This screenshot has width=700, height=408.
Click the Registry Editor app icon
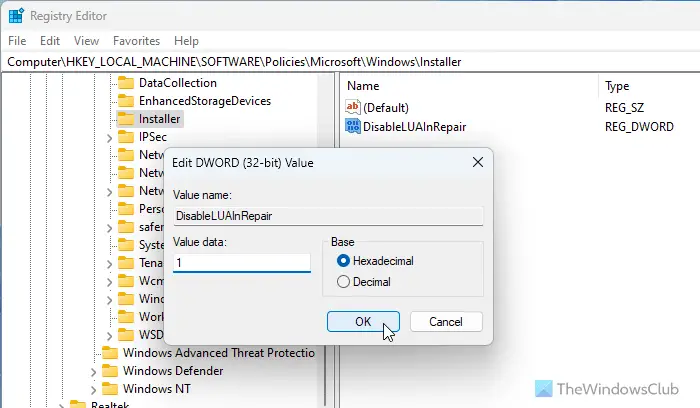16,16
